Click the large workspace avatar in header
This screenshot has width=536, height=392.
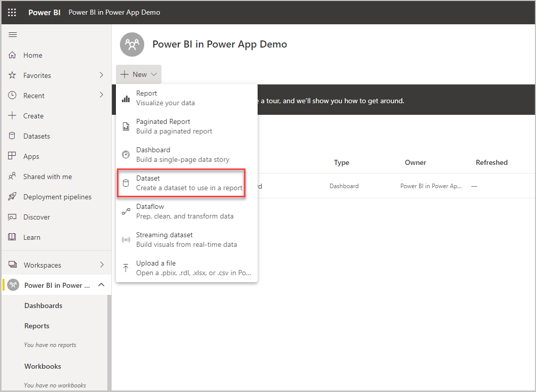pos(132,45)
